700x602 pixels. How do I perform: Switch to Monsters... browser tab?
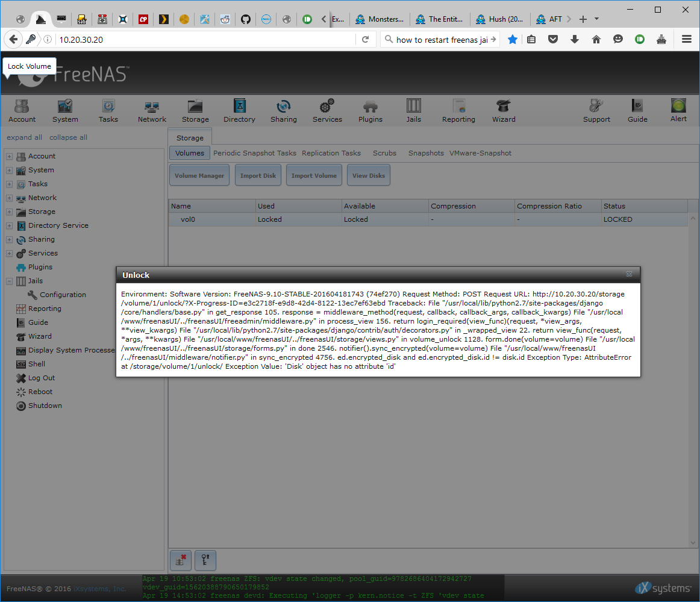380,19
